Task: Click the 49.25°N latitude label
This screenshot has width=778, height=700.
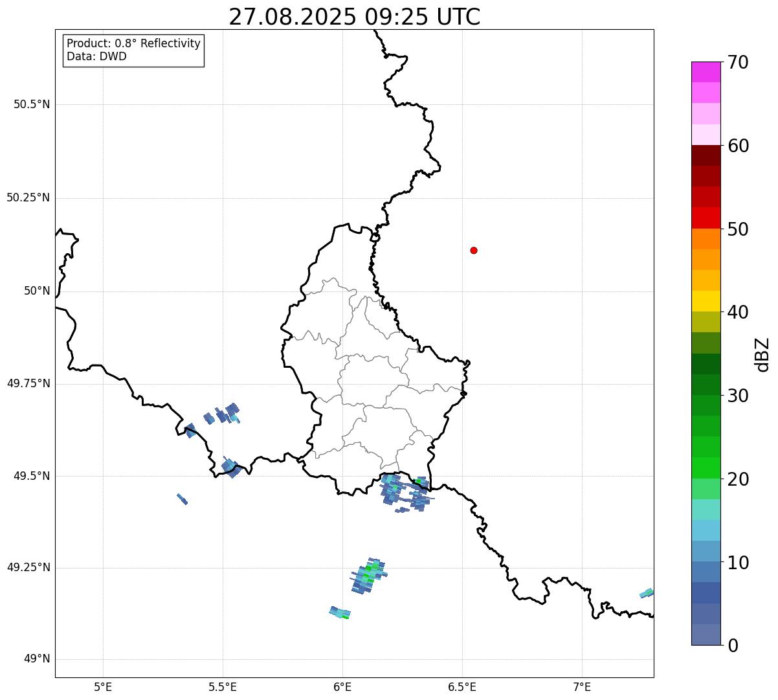Action: (x=28, y=568)
